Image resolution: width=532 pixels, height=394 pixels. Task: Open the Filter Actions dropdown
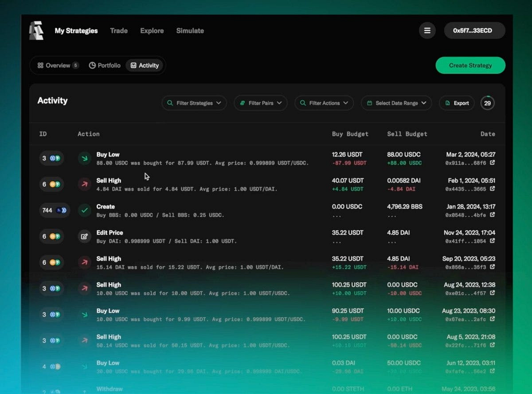tap(324, 103)
